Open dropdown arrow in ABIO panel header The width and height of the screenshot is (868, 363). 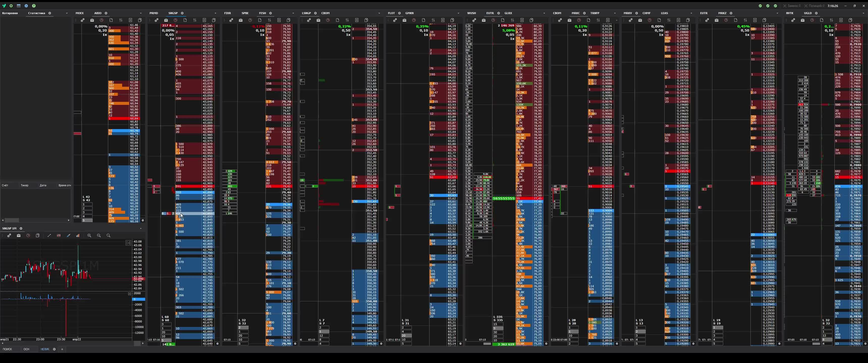pyautogui.click(x=141, y=13)
